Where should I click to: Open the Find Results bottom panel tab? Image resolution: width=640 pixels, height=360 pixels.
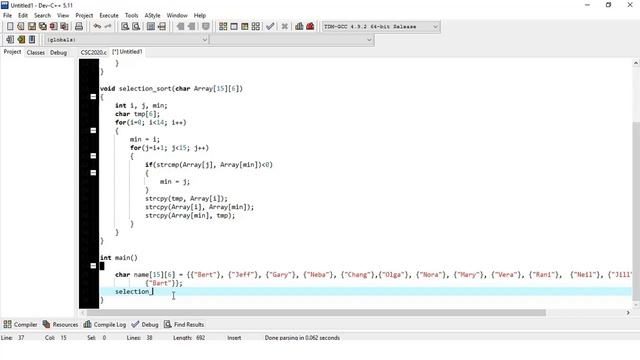tap(184, 324)
